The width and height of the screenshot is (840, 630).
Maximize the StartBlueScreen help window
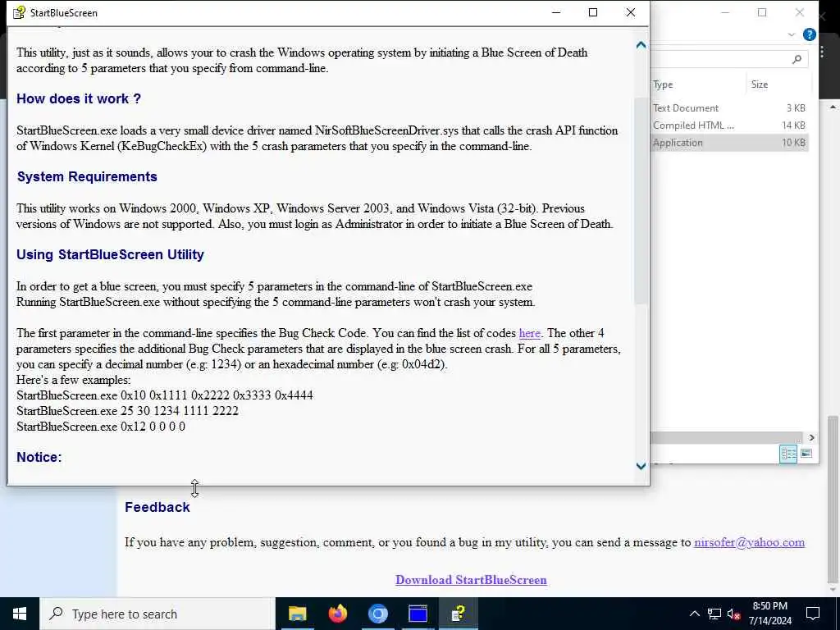point(593,12)
